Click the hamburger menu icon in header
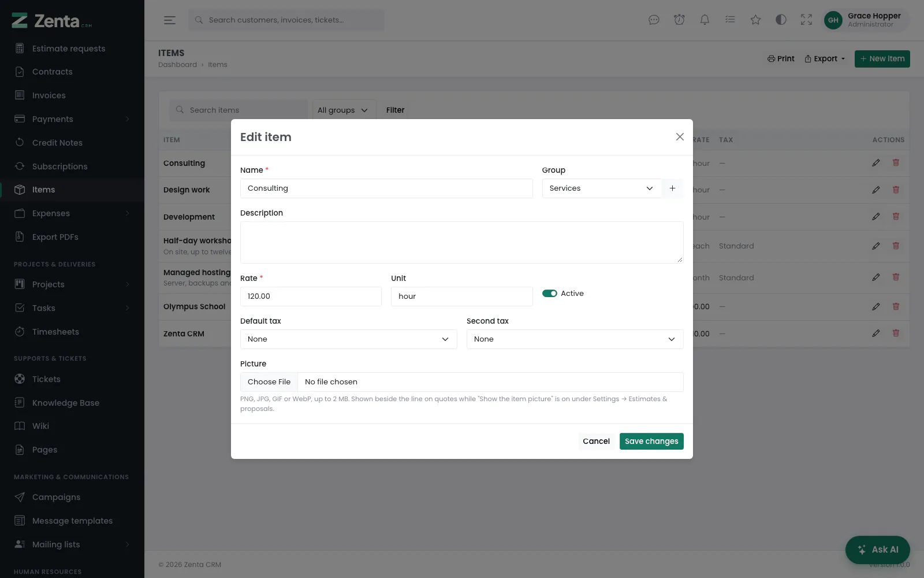 169,20
